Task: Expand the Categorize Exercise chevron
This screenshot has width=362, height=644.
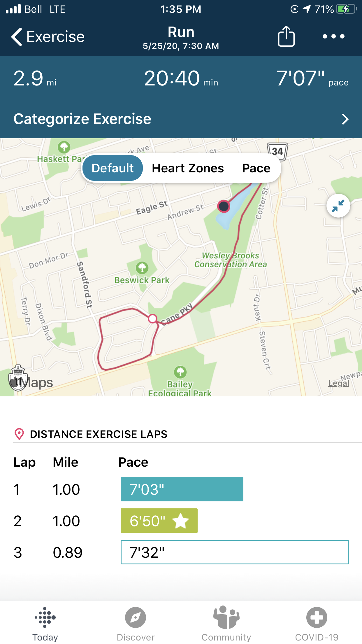Action: [345, 119]
